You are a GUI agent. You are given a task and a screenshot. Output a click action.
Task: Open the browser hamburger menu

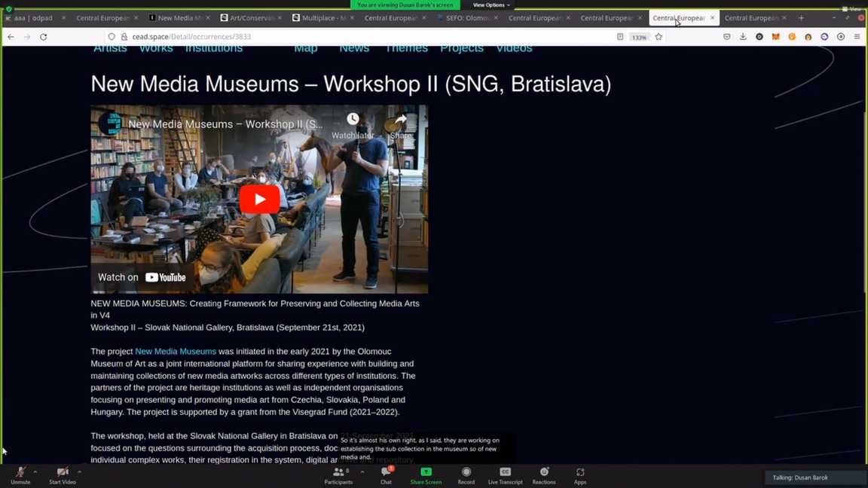coord(857,37)
